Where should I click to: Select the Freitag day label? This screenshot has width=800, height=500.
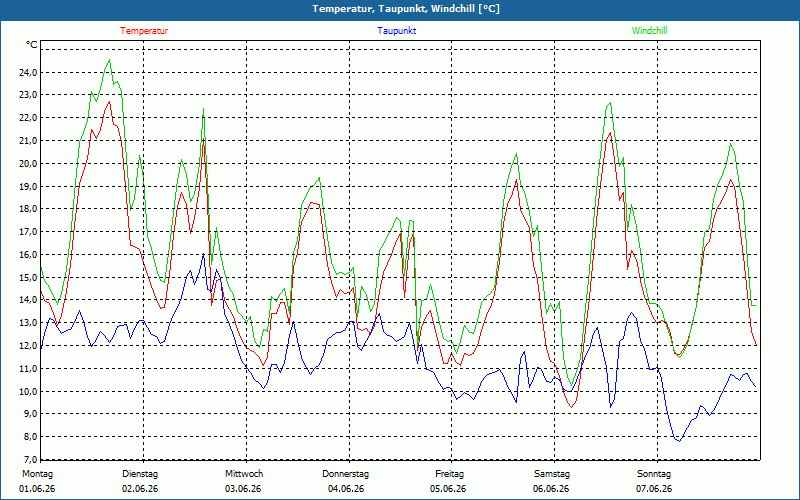click(449, 474)
